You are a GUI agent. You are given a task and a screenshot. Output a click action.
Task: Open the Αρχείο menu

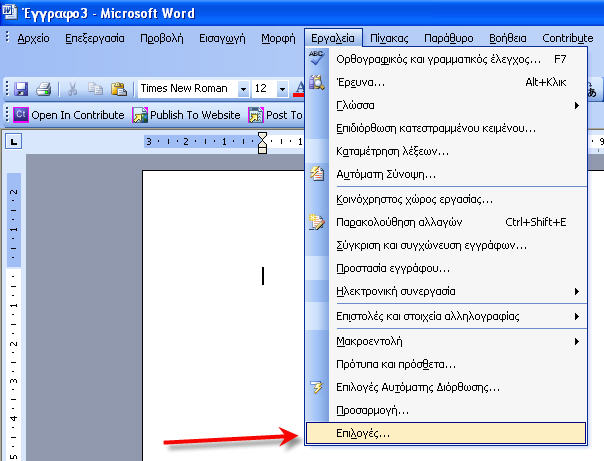pos(34,38)
